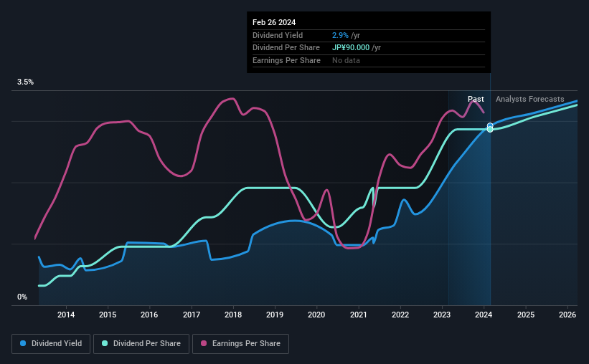Click the tooltip Earnings Per Share row label

tap(287, 60)
